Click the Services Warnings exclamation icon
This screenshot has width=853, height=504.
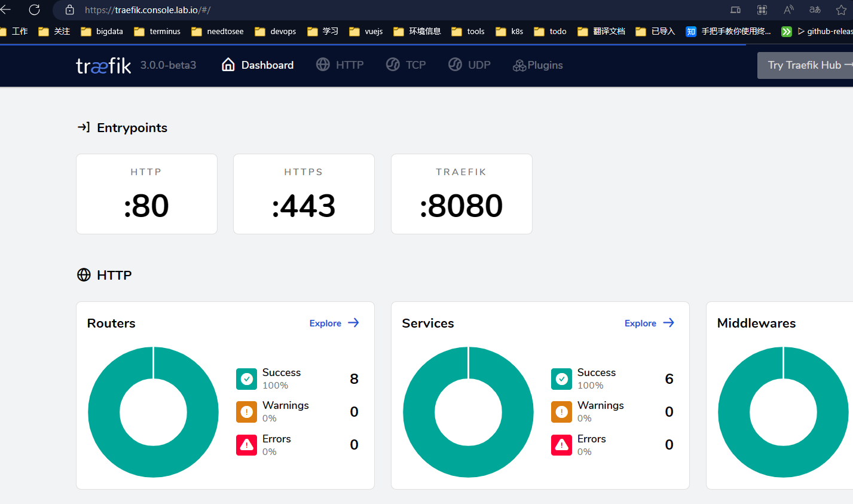561,412
